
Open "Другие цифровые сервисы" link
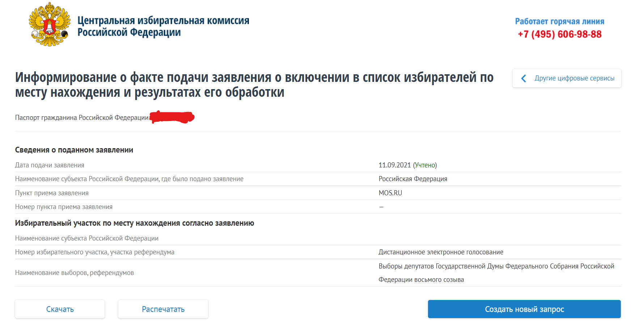pyautogui.click(x=574, y=78)
